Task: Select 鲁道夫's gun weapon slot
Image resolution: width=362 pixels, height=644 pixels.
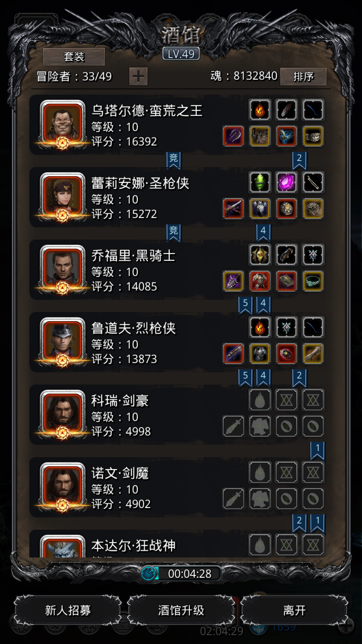Action: point(233,354)
